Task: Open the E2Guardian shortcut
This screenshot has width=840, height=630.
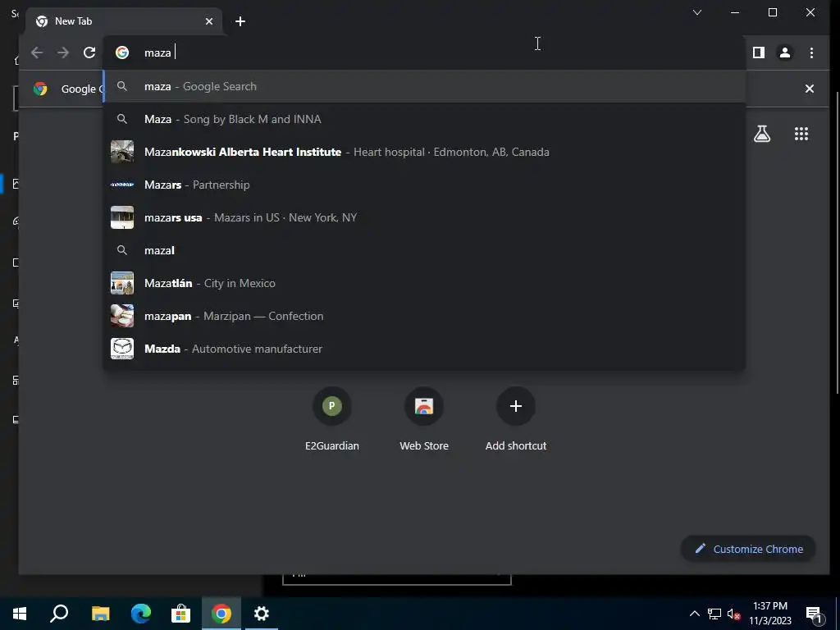Action: (332, 419)
